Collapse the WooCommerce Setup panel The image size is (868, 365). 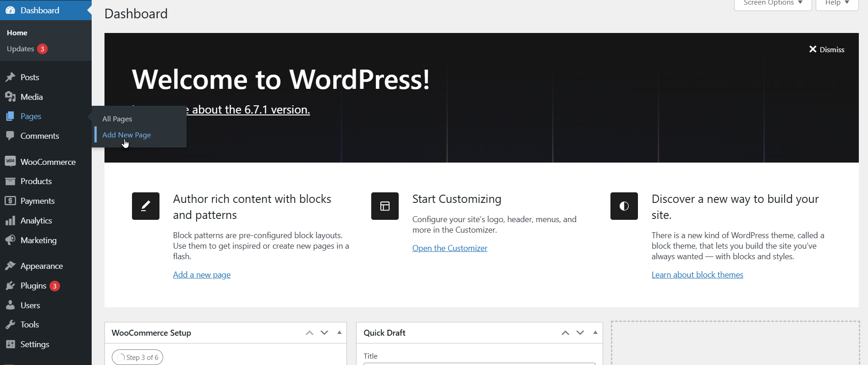click(x=340, y=333)
